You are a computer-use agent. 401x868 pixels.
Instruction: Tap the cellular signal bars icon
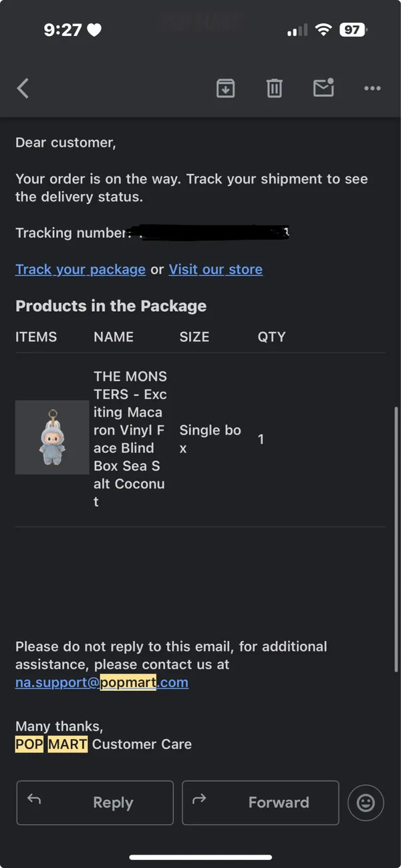[297, 30]
